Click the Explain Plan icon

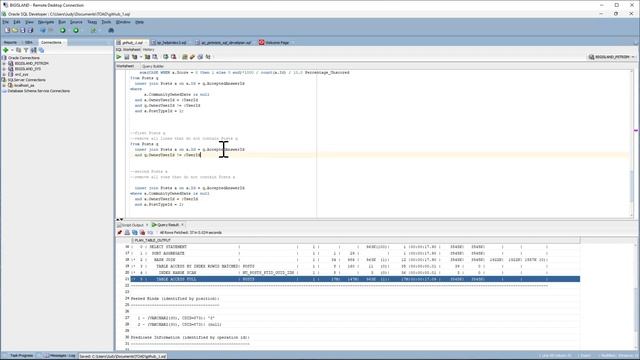(134, 57)
